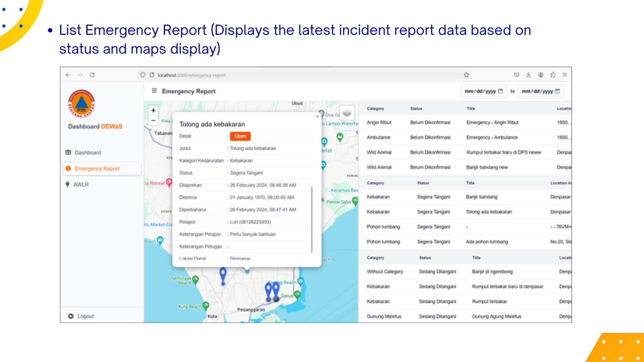644x362 pixels.
Task: Open the map layers control icon
Action: point(347,113)
